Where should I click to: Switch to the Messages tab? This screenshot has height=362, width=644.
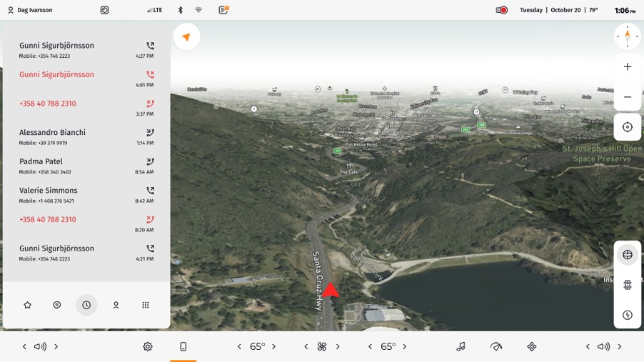(57, 305)
